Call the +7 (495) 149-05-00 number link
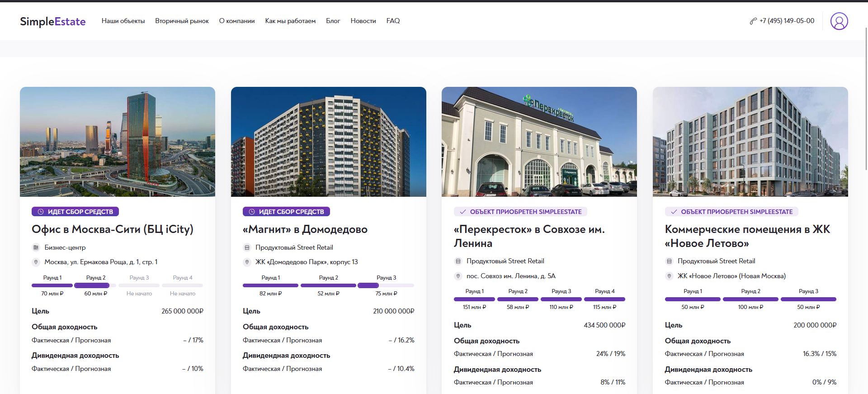The width and height of the screenshot is (868, 394). (x=787, y=21)
